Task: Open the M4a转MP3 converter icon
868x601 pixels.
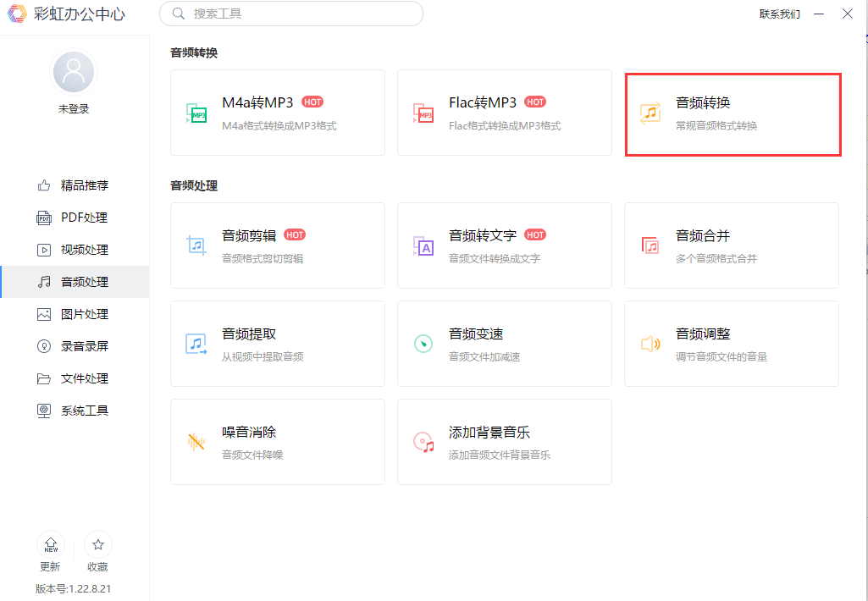Action: (196, 113)
